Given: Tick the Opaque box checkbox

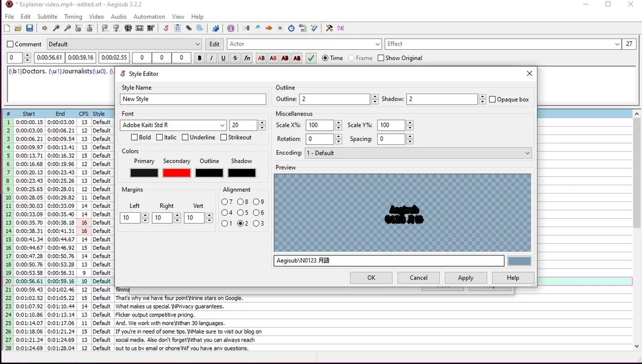Looking at the screenshot, I should [492, 99].
